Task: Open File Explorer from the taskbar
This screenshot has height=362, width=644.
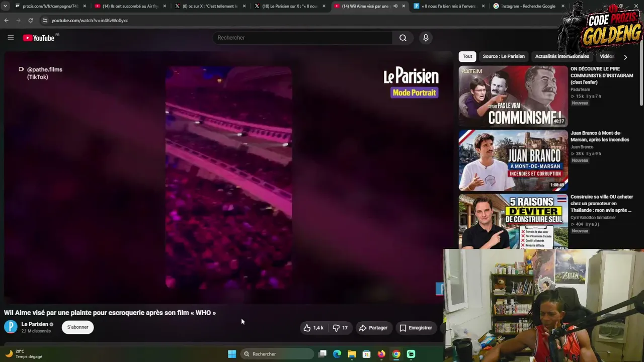Action: [352, 354]
